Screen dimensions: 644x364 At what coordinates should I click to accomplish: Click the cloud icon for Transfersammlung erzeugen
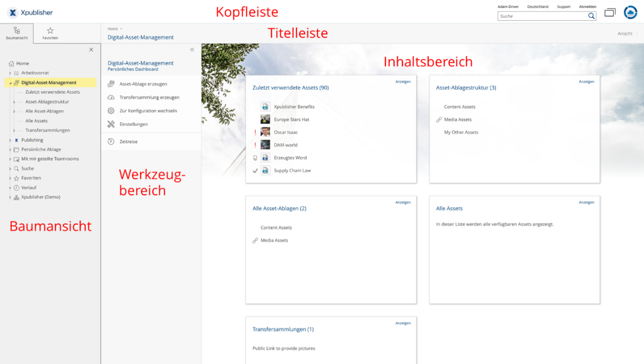point(111,97)
